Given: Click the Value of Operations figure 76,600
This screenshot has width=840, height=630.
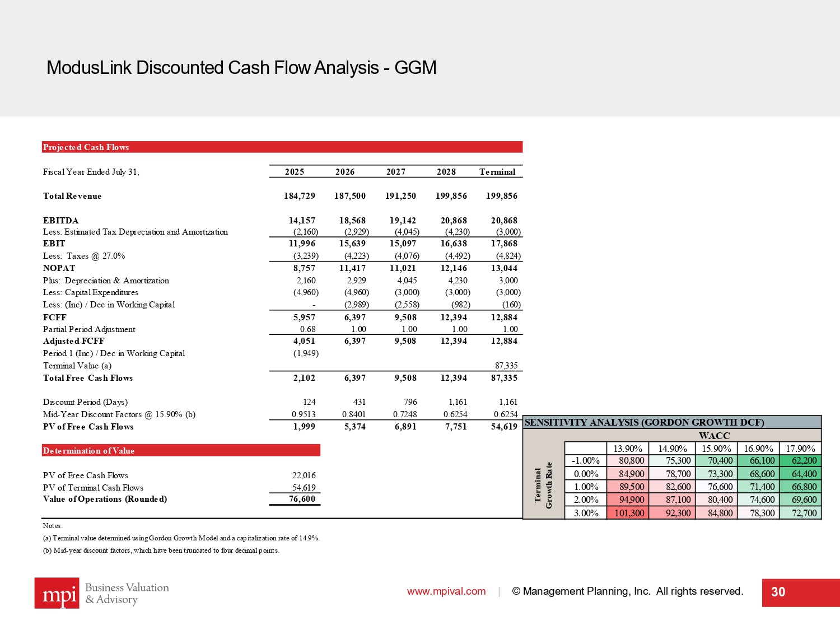Looking at the screenshot, I should tap(302, 499).
